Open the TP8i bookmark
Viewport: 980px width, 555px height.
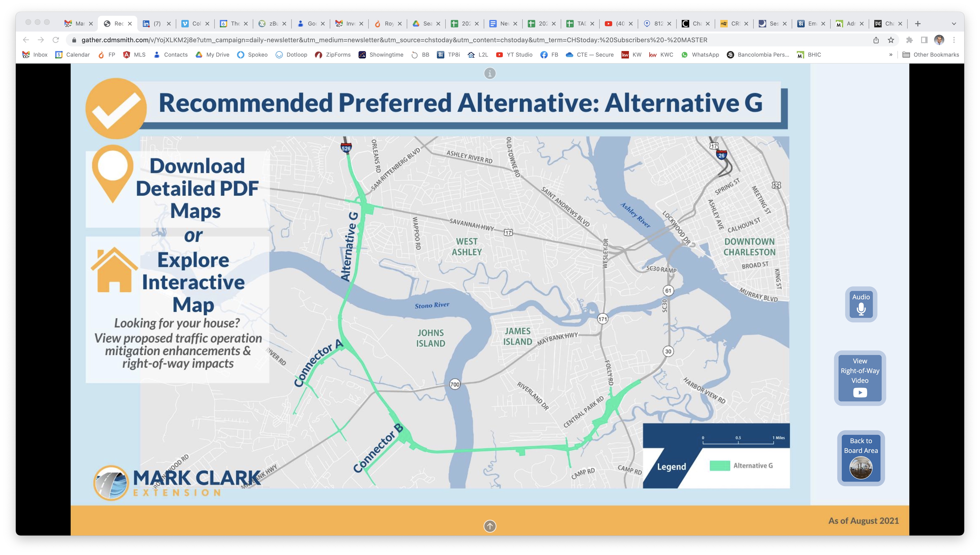tap(448, 55)
